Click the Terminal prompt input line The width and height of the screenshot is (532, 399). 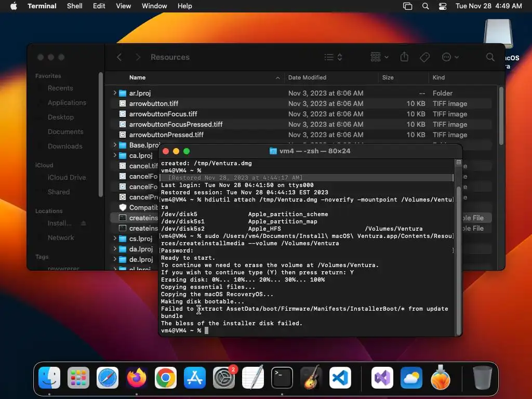point(307,330)
